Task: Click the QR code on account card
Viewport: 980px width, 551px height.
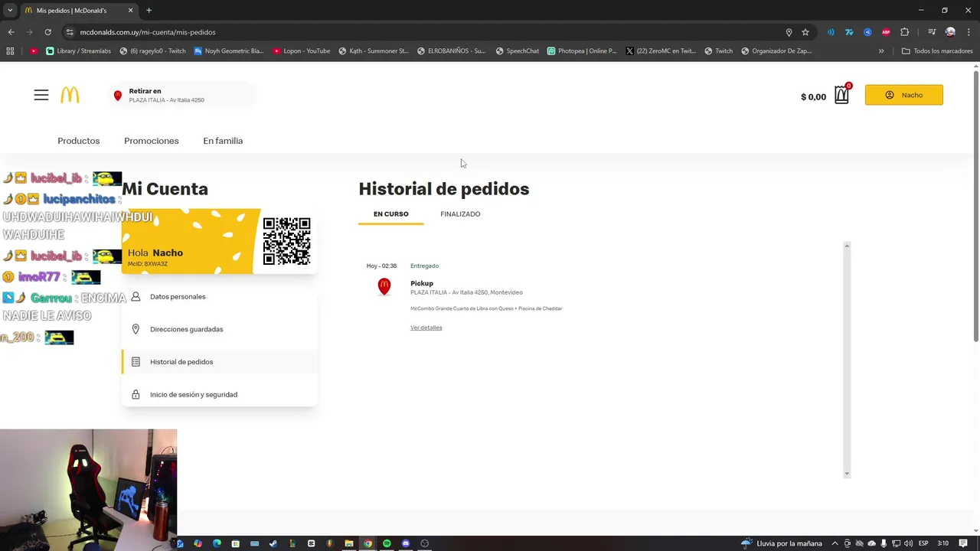Action: pyautogui.click(x=286, y=241)
